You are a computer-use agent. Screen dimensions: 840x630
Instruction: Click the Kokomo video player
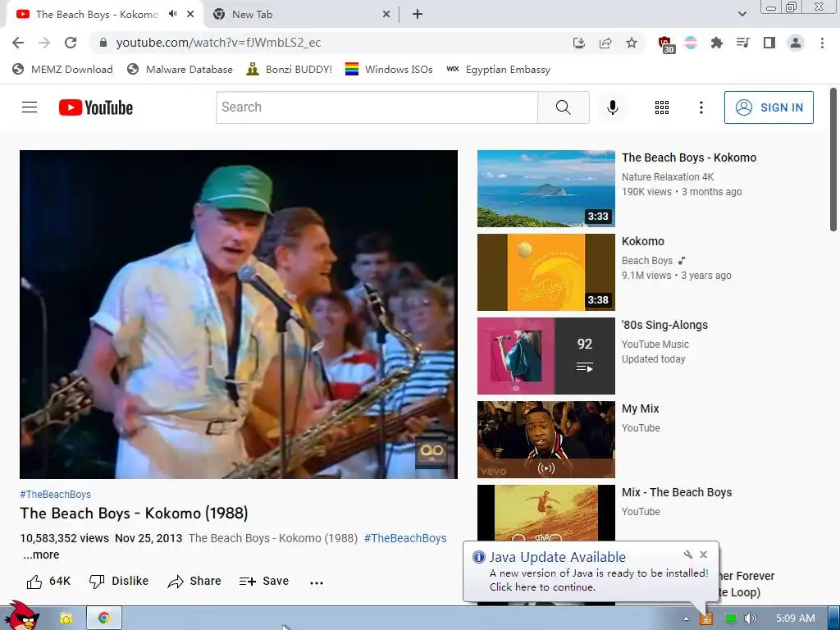pos(239,314)
